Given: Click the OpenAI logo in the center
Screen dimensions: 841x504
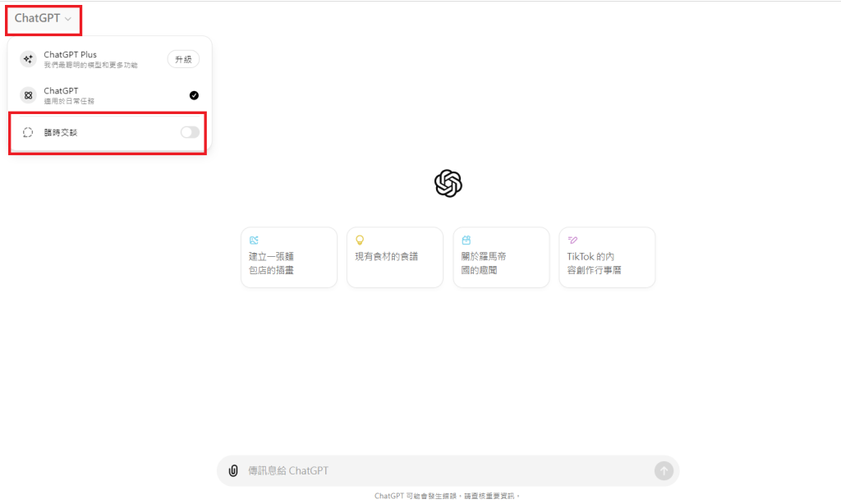Looking at the screenshot, I should [x=448, y=183].
